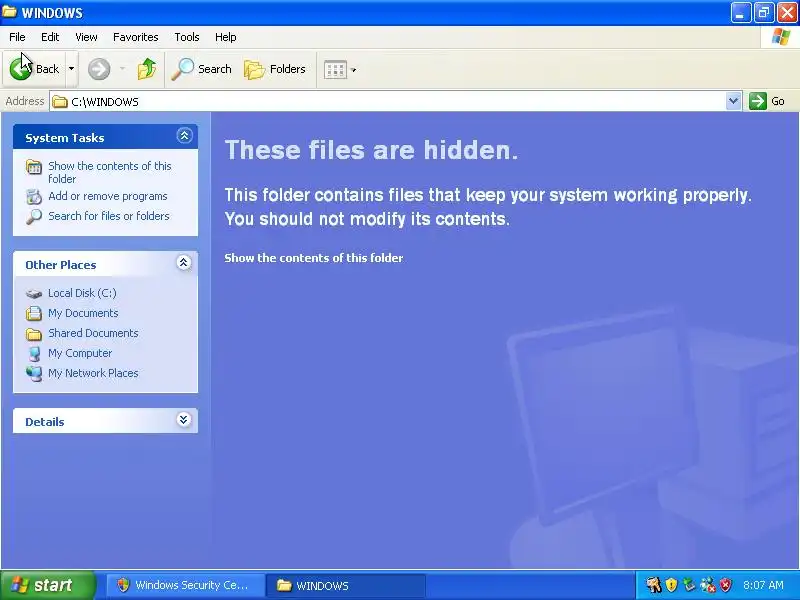Click the Add or remove programs icon
The width and height of the screenshot is (800, 600).
tap(34, 196)
